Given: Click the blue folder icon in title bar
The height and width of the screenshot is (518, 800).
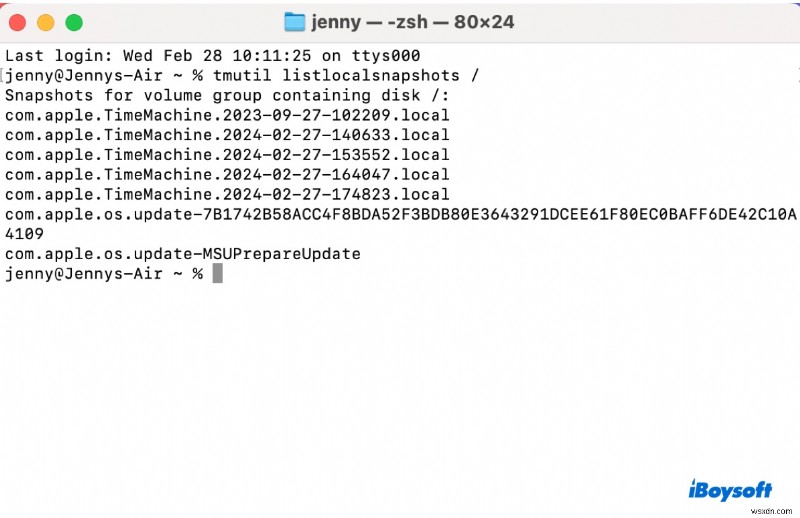Looking at the screenshot, I should (294, 22).
